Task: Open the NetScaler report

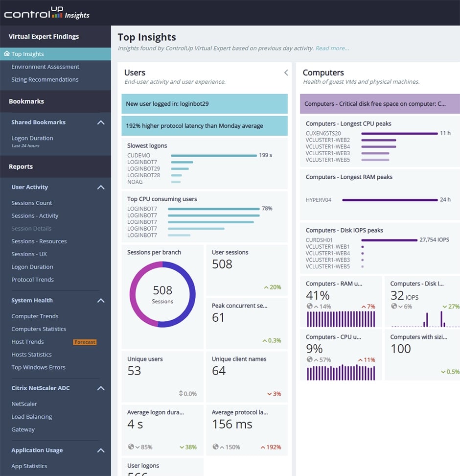Action: point(24,404)
